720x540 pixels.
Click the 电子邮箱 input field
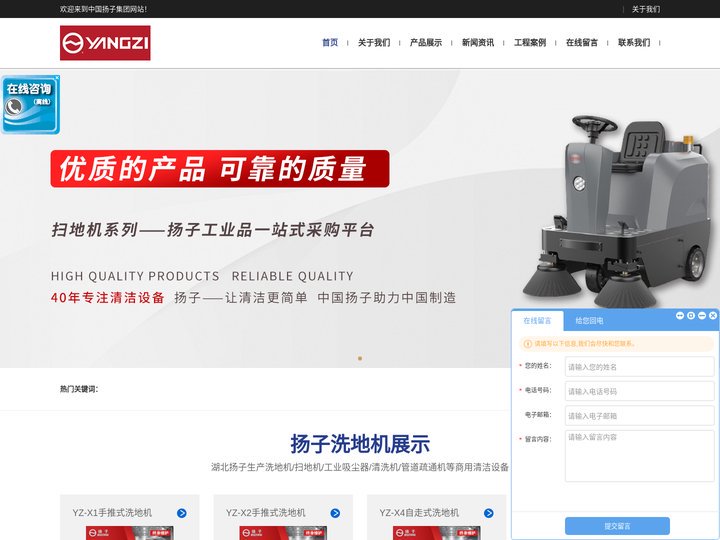point(639,416)
